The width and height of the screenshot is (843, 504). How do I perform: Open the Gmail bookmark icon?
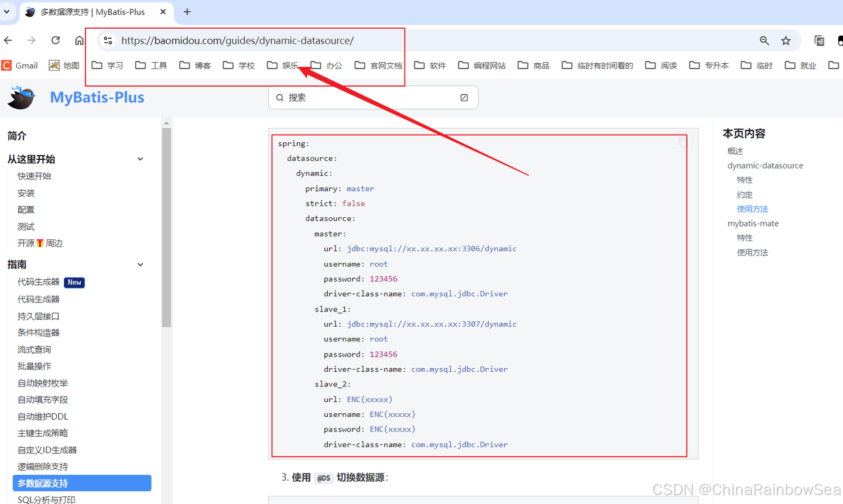pyautogui.click(x=6, y=65)
